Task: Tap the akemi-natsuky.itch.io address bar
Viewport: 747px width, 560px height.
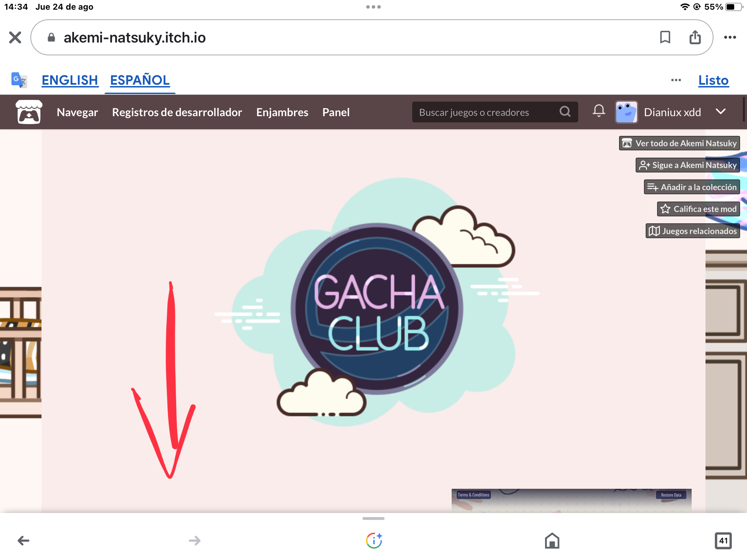Action: pos(372,37)
